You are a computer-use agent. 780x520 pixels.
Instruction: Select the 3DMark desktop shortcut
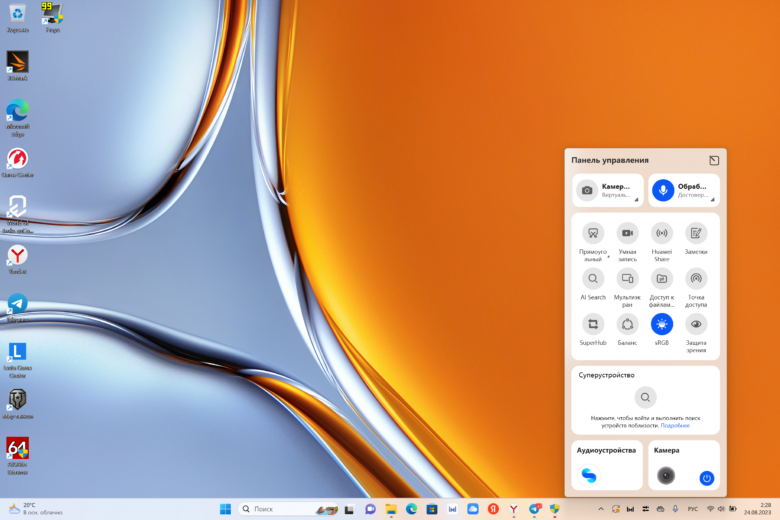pos(17,66)
